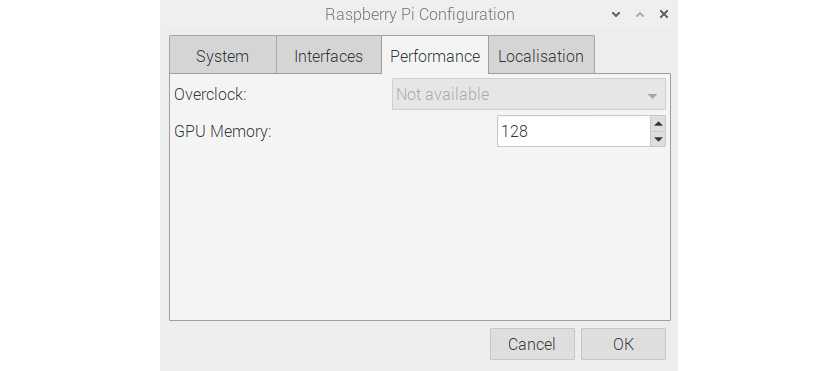
Task: Click the Cancel button
Action: tap(532, 344)
